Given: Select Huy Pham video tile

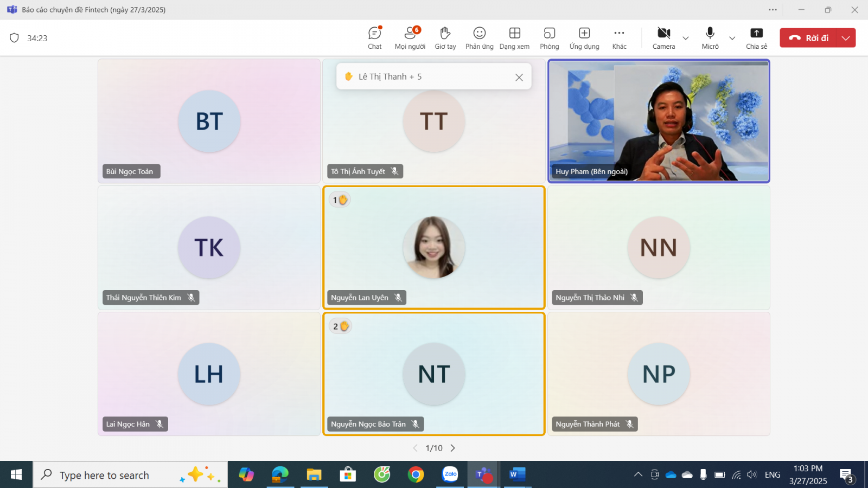Looking at the screenshot, I should point(659,121).
